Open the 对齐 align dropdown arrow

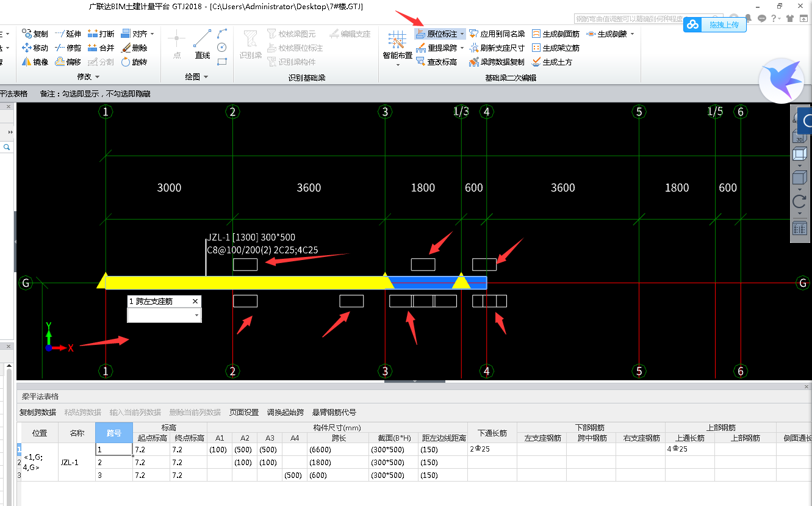pyautogui.click(x=153, y=34)
